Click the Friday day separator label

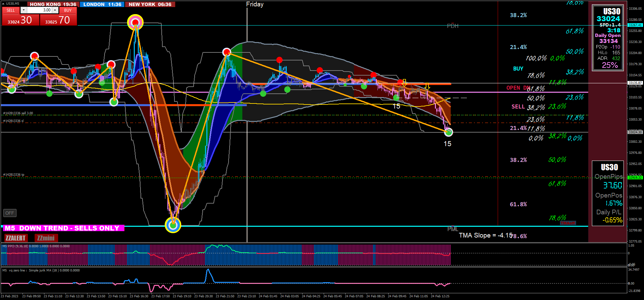coord(255,4)
